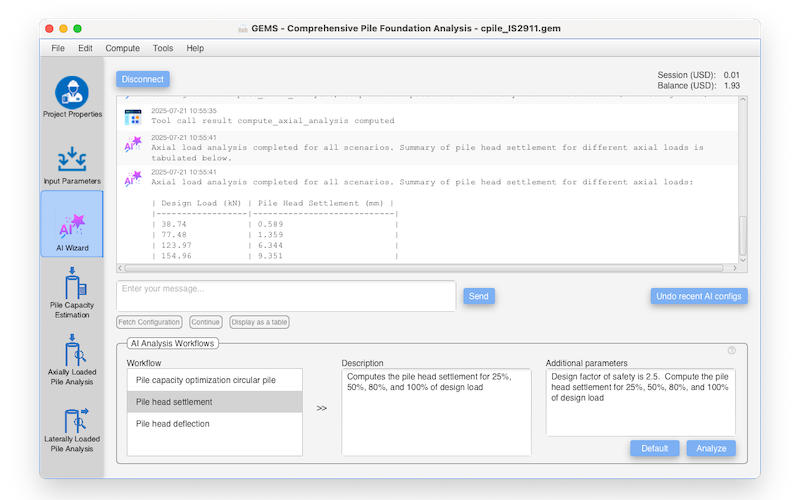Image resolution: width=800 pixels, height=500 pixels.
Task: Click the double arrow workflow transfer icon
Action: point(321,408)
